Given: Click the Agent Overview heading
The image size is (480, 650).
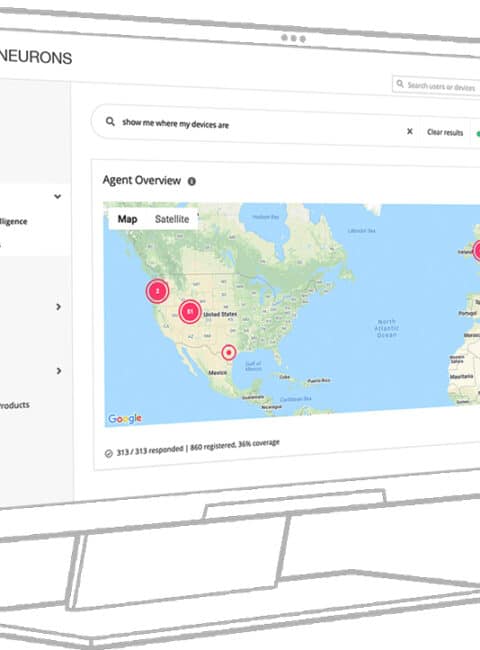Looking at the screenshot, I should coord(142,180).
